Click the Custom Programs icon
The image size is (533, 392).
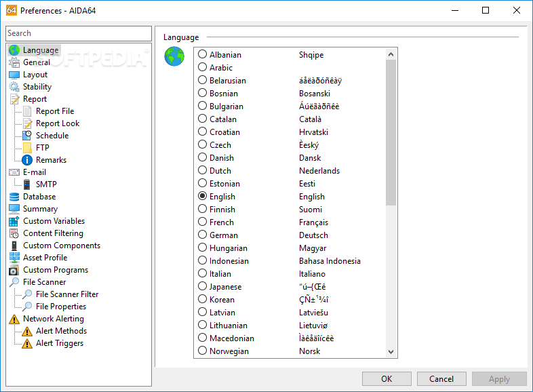coord(14,270)
